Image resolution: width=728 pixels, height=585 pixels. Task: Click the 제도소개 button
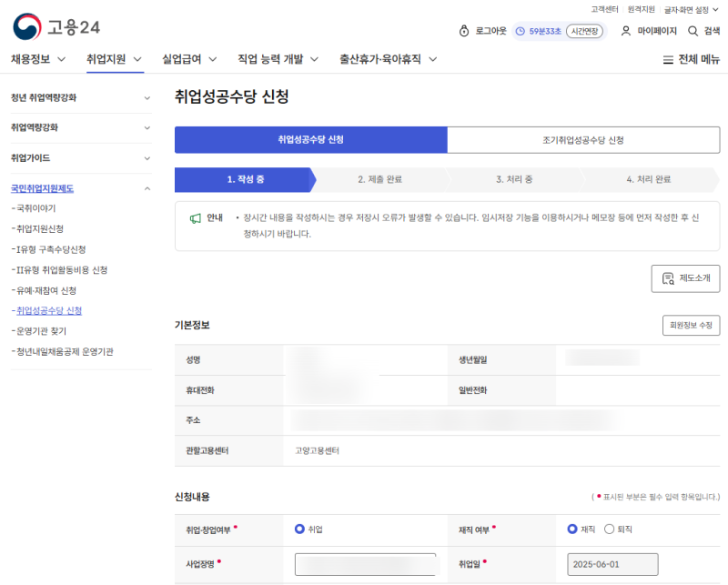pyautogui.click(x=686, y=278)
